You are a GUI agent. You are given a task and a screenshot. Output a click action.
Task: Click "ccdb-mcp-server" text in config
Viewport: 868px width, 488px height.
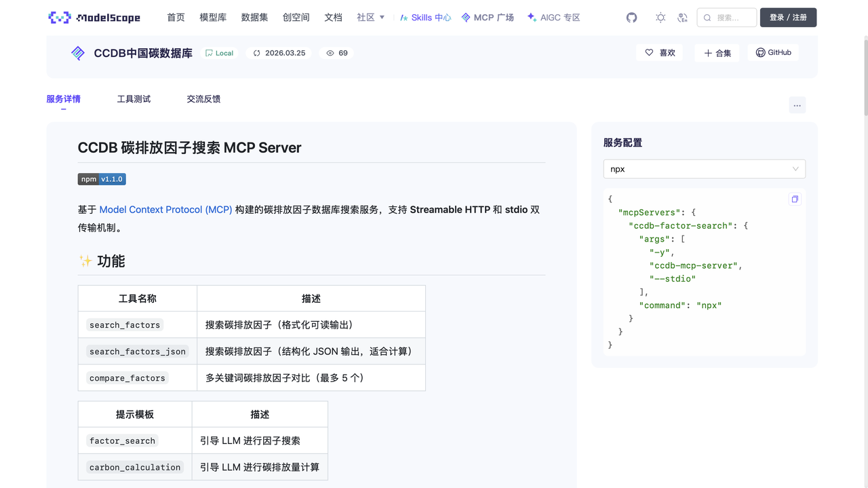pos(696,265)
